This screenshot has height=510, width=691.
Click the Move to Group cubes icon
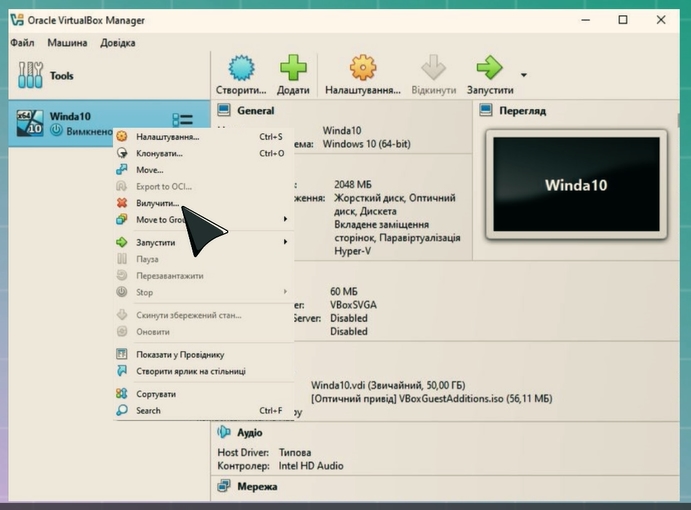[x=122, y=219]
